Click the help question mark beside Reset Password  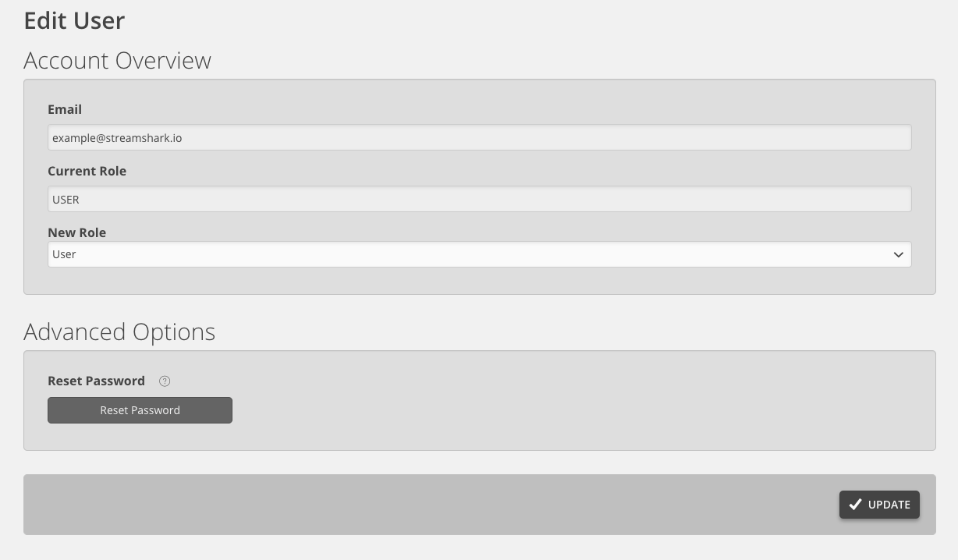pos(165,381)
